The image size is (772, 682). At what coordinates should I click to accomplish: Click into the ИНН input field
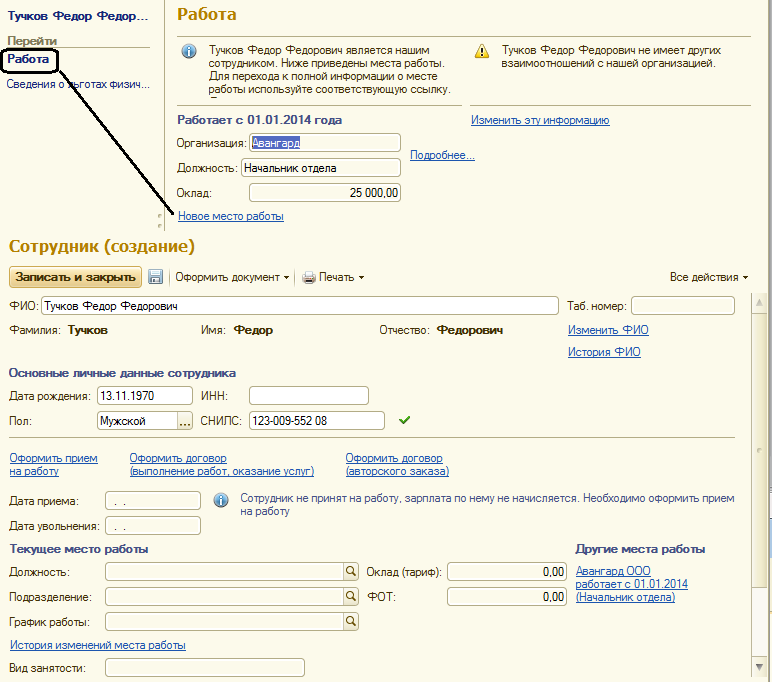[x=309, y=395]
